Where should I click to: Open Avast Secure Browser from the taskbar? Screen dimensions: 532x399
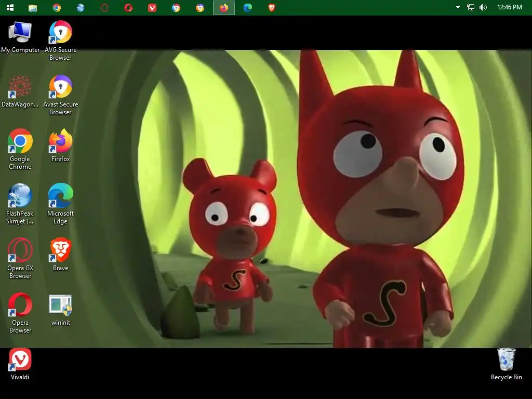[x=200, y=8]
